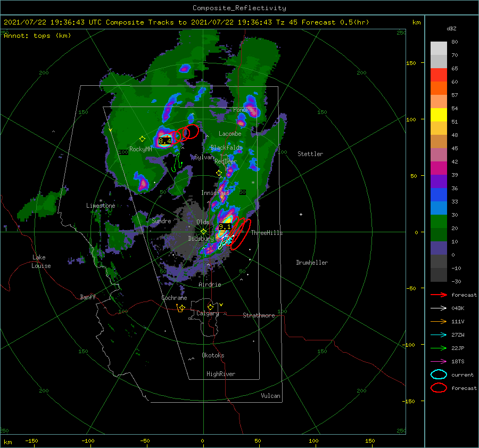The image size is (479, 448).
Task: Click the cyan current ellipse legend symbol
Action: point(439,374)
